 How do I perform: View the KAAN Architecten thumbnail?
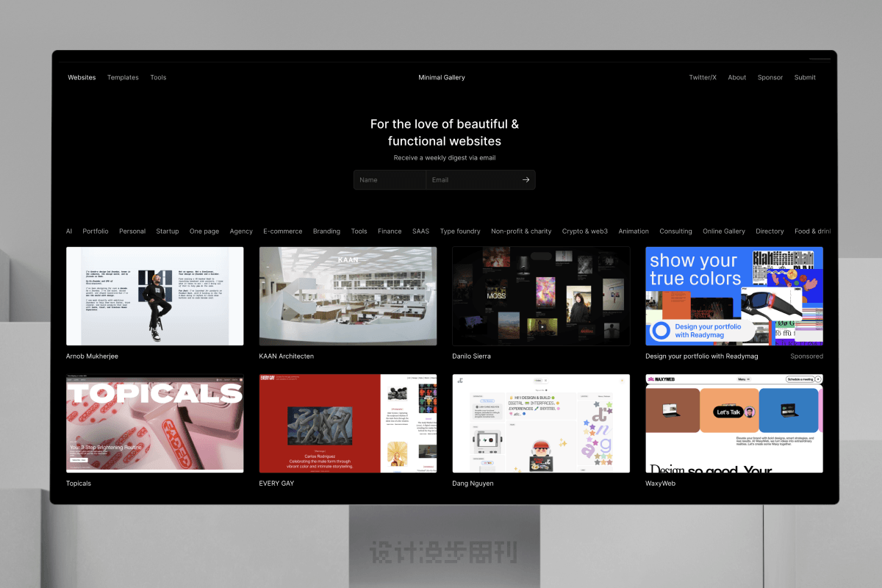tap(348, 296)
